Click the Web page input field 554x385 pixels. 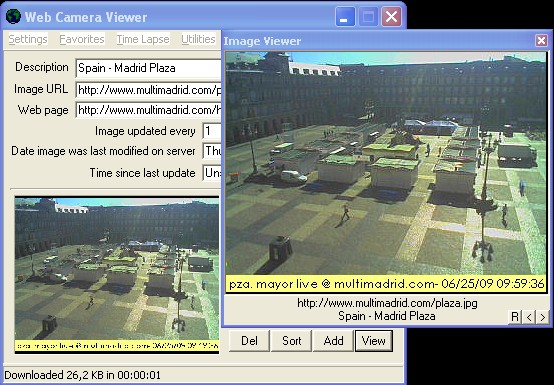(148, 110)
